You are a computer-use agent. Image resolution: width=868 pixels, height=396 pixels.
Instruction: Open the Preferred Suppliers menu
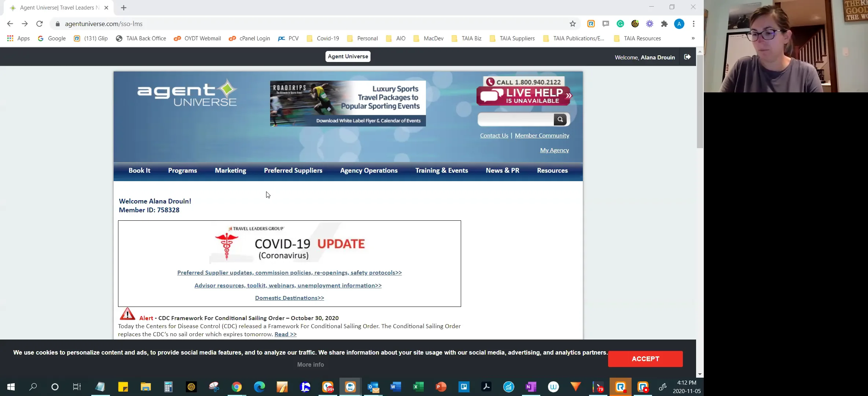[x=293, y=170]
